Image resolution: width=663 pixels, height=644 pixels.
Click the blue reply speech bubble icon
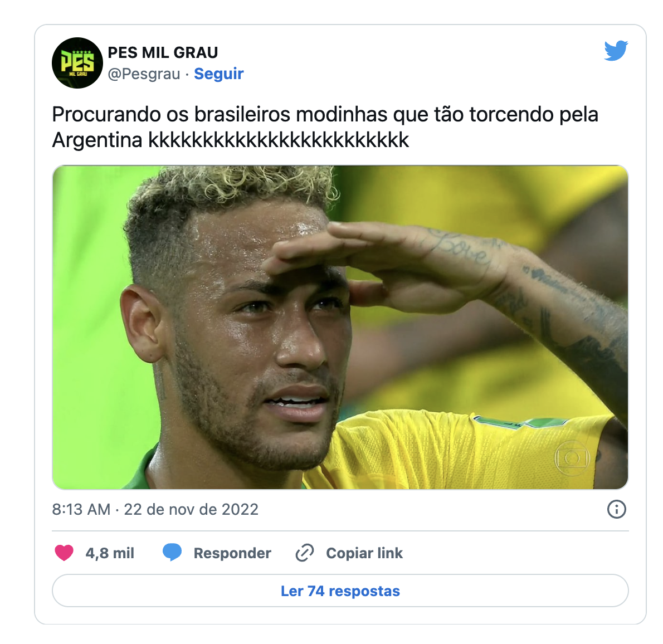tap(172, 553)
